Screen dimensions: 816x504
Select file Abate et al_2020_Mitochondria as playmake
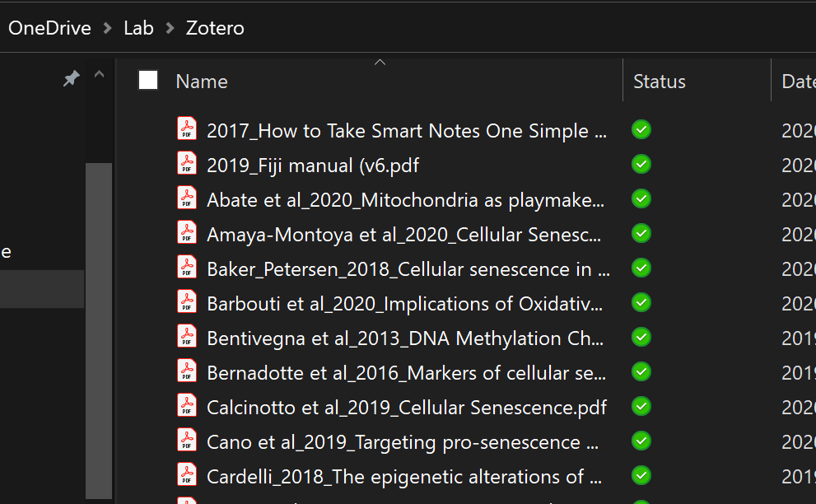[x=405, y=200]
